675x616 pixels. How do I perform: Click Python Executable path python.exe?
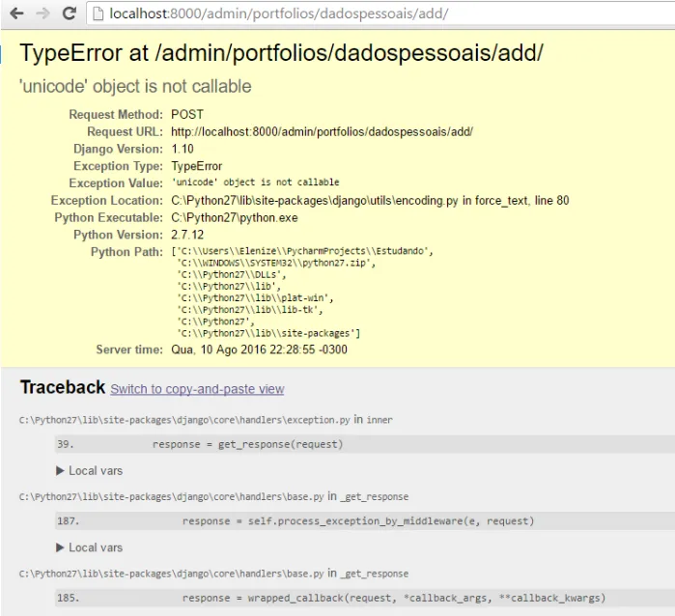point(235,218)
